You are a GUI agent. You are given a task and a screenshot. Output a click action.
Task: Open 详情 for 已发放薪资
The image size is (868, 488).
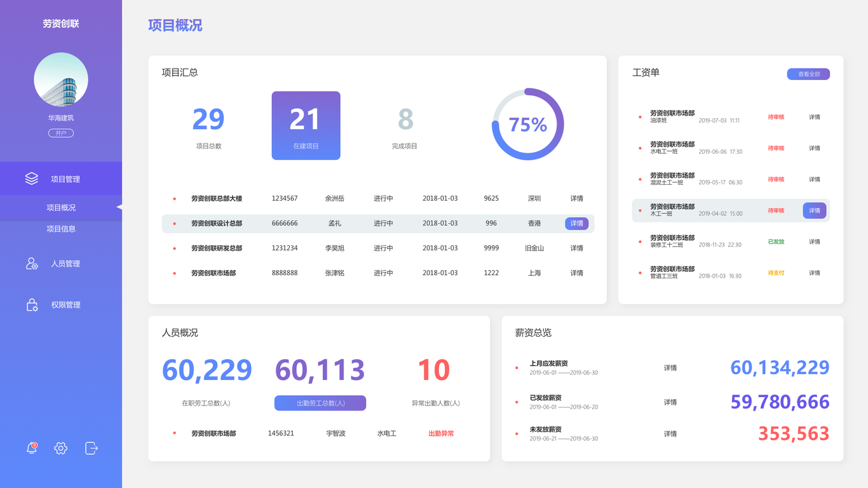pos(670,402)
